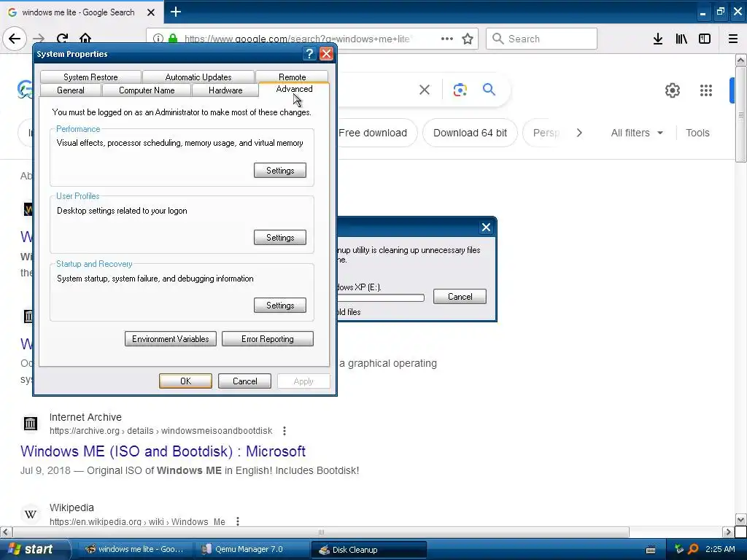This screenshot has width=747, height=560.
Task: Click the vertical scrollbar down arrow
Action: click(741, 519)
